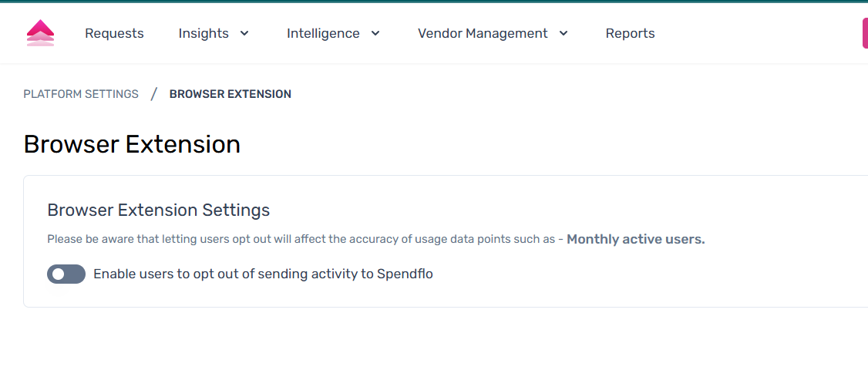Click the 'Enable users to opt out' label
Screen dimensions: 868x387
[263, 274]
